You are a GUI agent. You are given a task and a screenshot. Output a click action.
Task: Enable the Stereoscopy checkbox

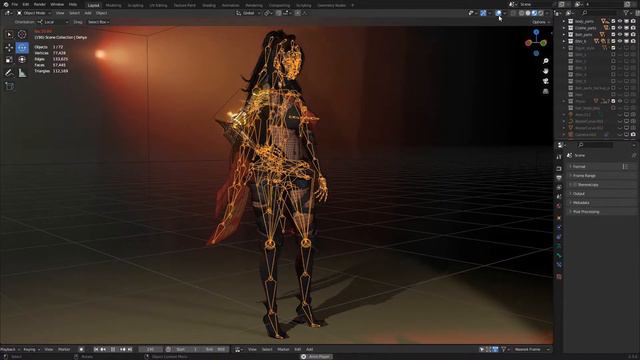pos(575,185)
